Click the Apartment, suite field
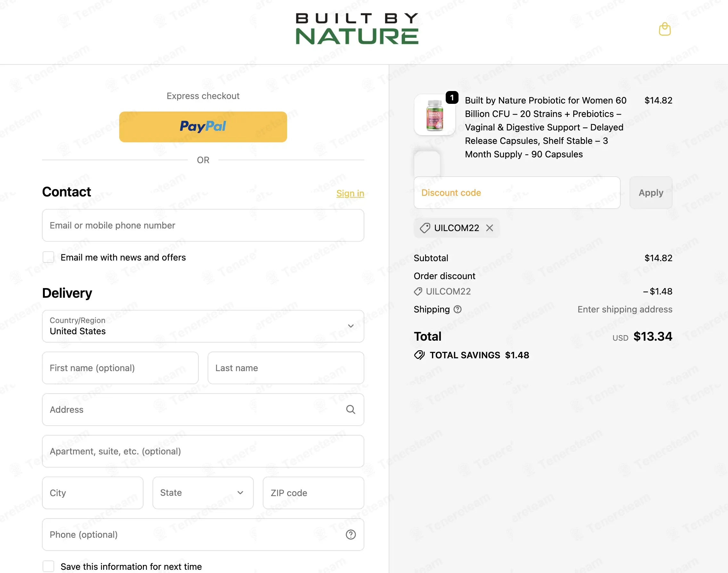The width and height of the screenshot is (728, 573). tap(203, 451)
